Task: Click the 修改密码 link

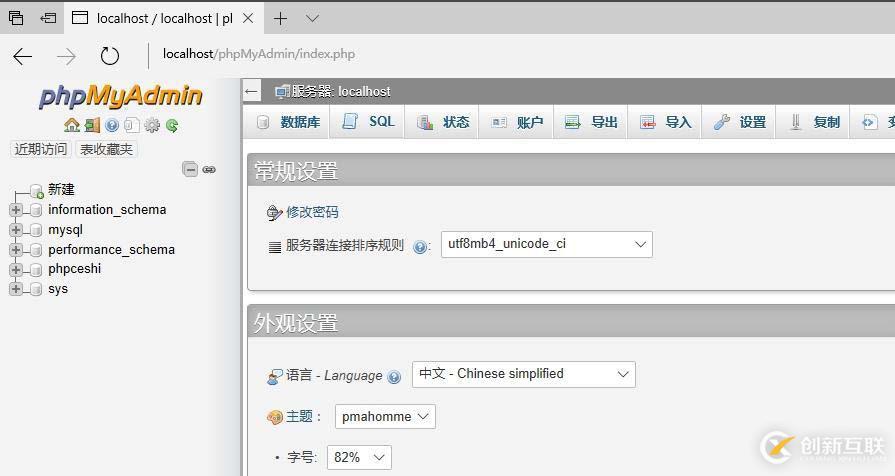Action: [312, 212]
